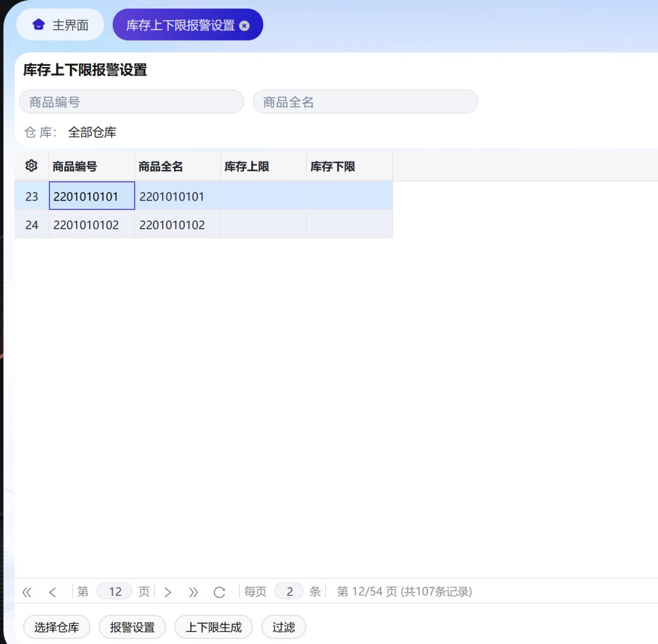Go to previous page

(52, 592)
